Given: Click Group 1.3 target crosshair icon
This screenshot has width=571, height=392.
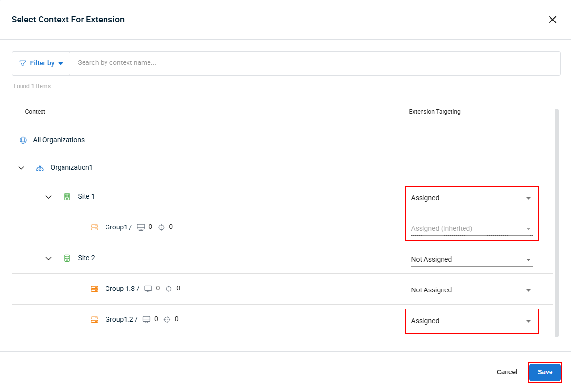Looking at the screenshot, I should pos(169,289).
